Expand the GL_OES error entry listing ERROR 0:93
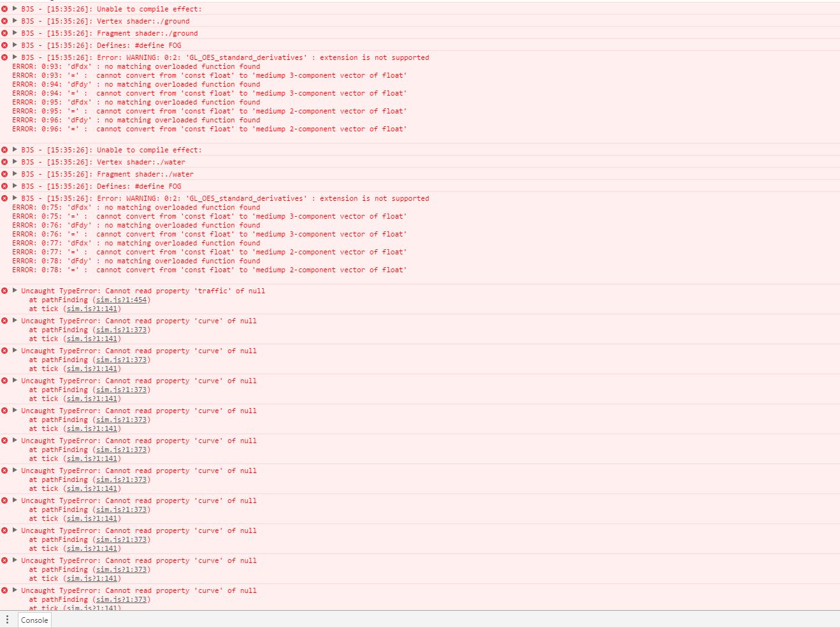840x628 pixels. [15, 57]
